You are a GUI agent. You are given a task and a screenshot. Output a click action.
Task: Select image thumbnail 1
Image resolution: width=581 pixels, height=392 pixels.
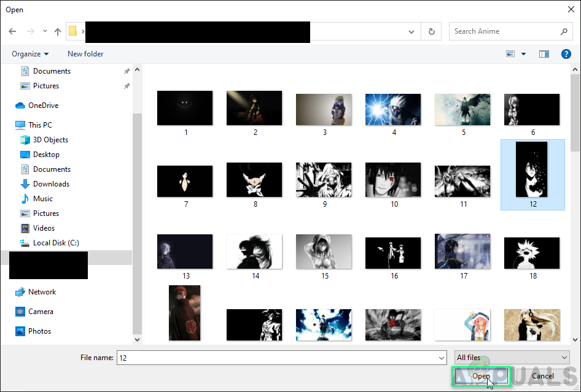(x=185, y=108)
